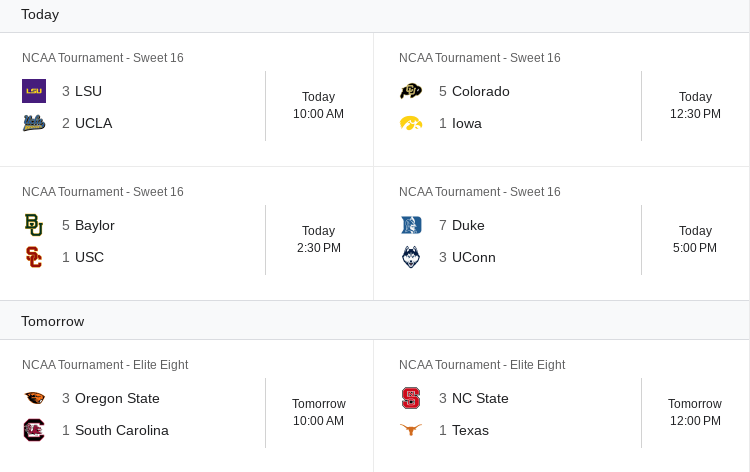Open the Duke vs UConn 5:00 PM game time
Viewport: 750px width, 472px height.
coord(694,239)
